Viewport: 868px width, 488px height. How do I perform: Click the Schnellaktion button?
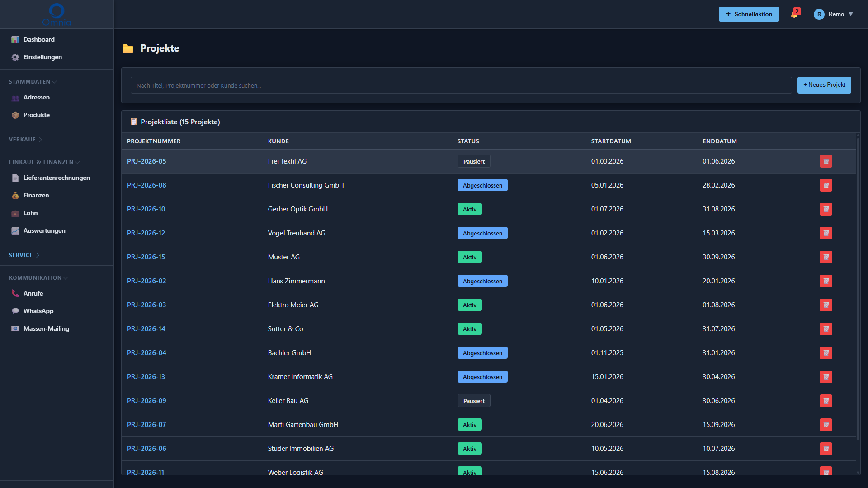749,14
